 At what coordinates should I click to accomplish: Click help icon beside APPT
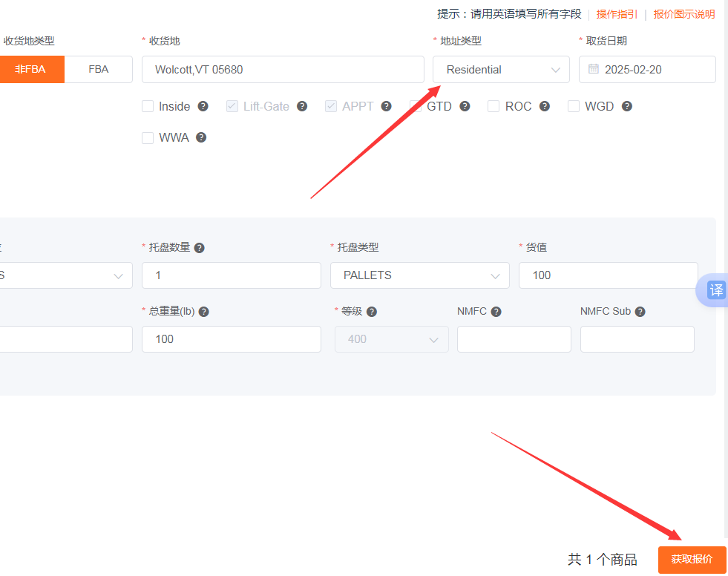[386, 106]
